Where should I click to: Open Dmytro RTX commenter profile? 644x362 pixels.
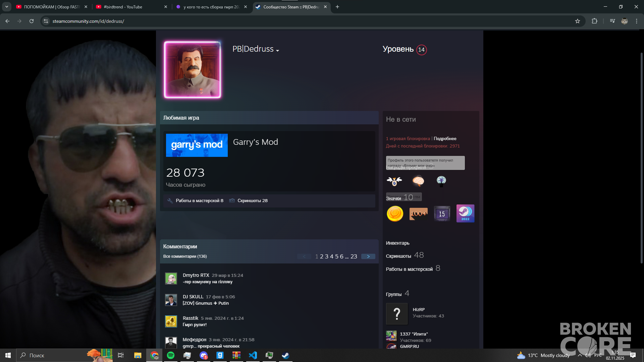[x=196, y=276]
